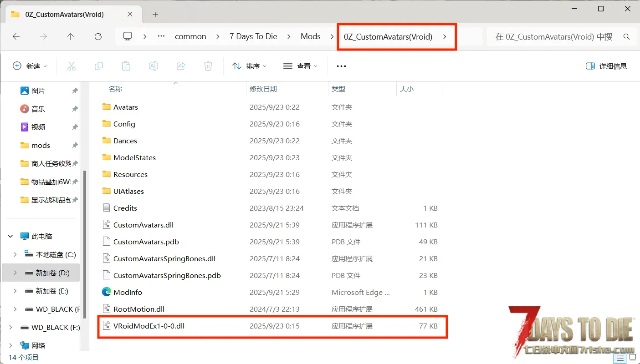Click the search box for 0Z_CustomAvatars(Vroid)
This screenshot has height=364, width=640.
click(x=554, y=36)
